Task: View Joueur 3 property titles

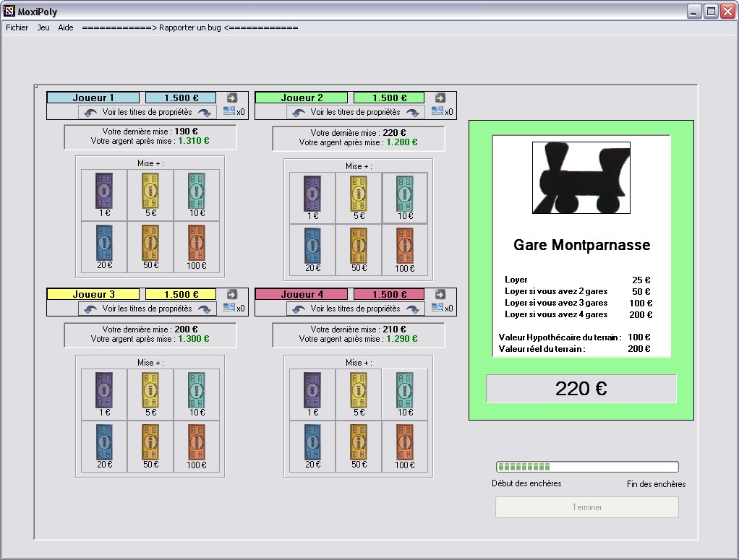Action: [x=147, y=309]
